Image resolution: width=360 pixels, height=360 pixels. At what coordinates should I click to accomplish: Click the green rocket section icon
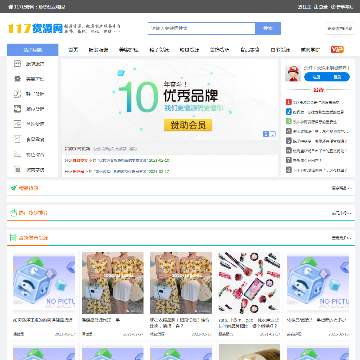point(14,188)
